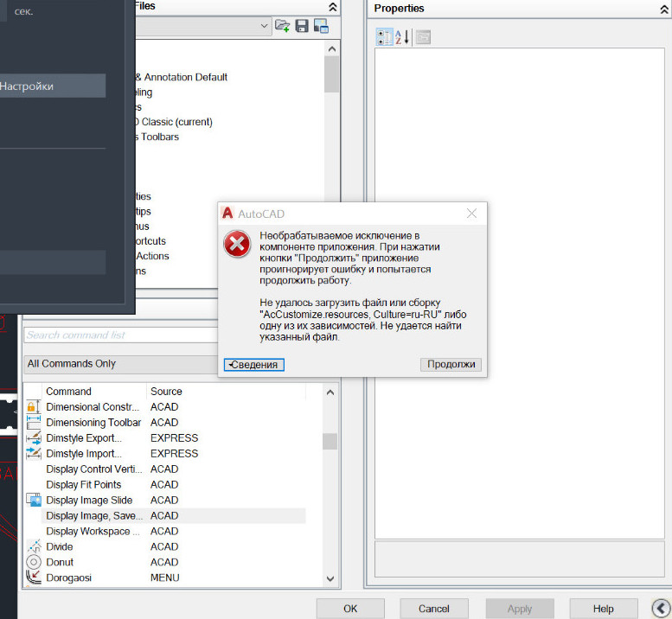Click the Divide command icon
Image resolution: width=672 pixels, height=619 pixels.
click(34, 546)
